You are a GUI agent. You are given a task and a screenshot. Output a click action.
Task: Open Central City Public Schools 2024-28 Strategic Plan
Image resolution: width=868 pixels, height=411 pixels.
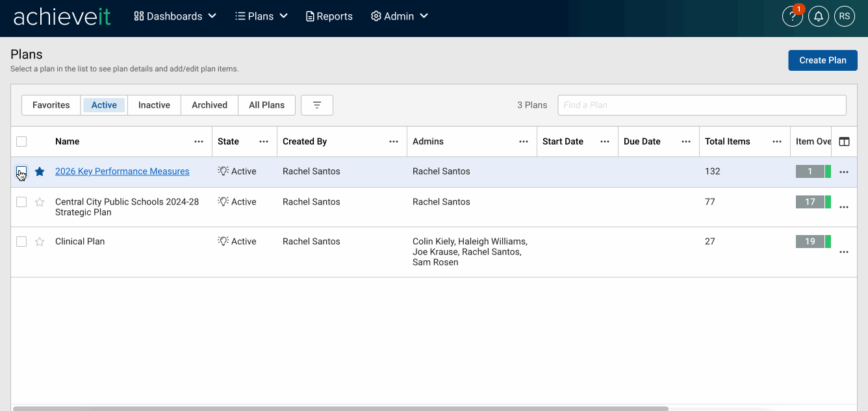[127, 207]
